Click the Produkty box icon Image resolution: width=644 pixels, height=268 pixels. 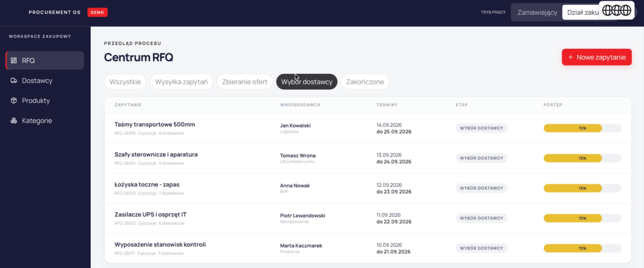click(14, 100)
